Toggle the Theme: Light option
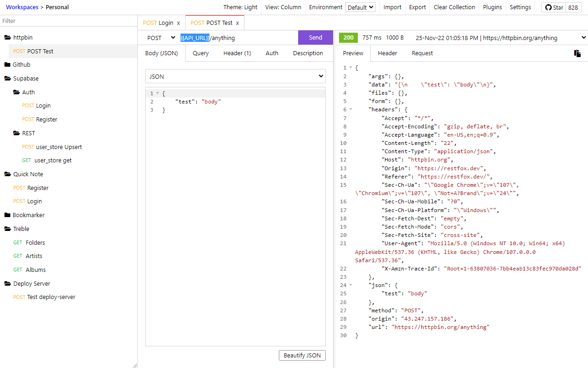588x368 pixels. [240, 7]
